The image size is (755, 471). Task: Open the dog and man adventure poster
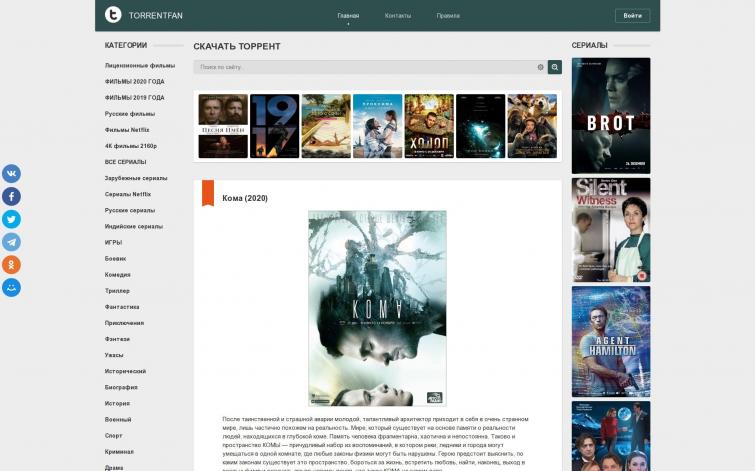[532, 126]
